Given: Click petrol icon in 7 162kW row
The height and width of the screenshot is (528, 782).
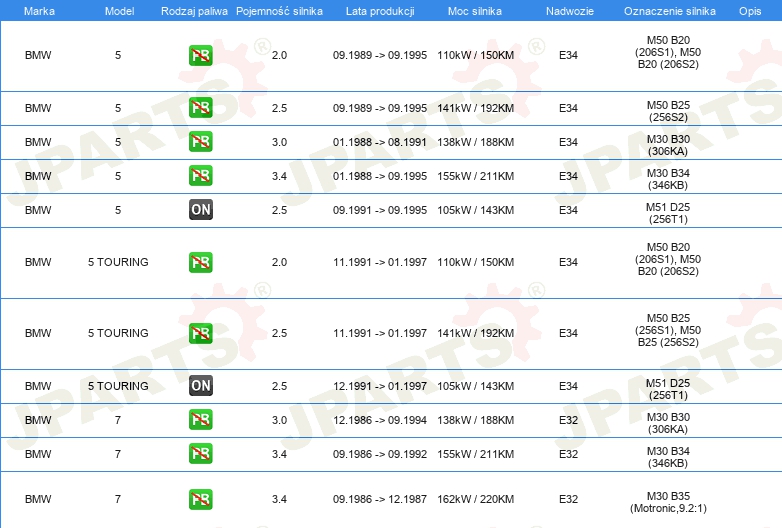Looking at the screenshot, I should 200,499.
